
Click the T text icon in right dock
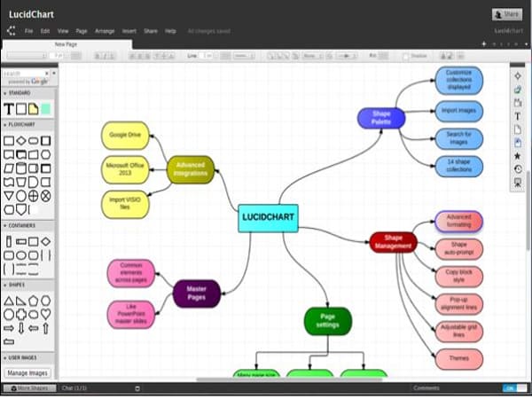518,116
